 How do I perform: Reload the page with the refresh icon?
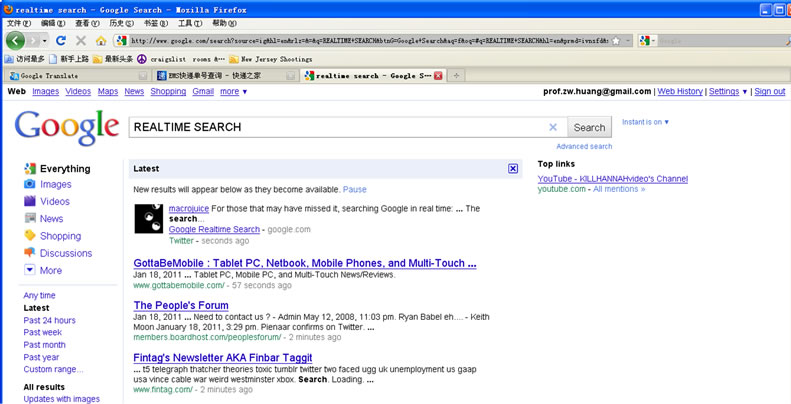coord(61,41)
